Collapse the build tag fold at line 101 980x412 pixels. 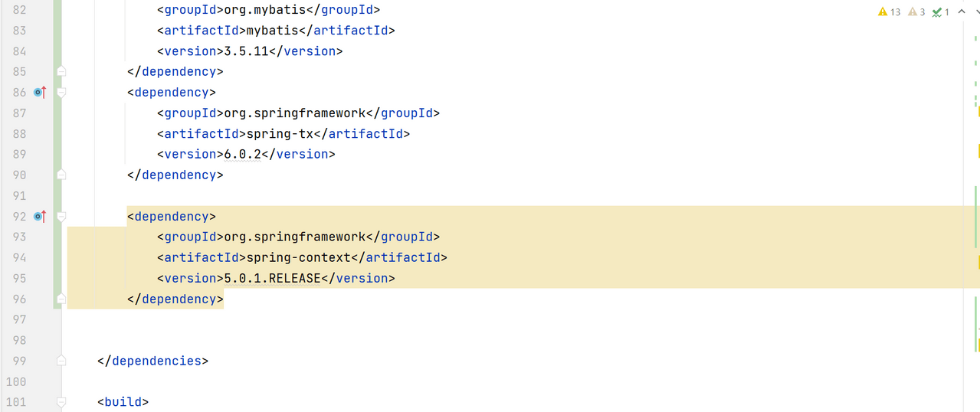click(62, 402)
